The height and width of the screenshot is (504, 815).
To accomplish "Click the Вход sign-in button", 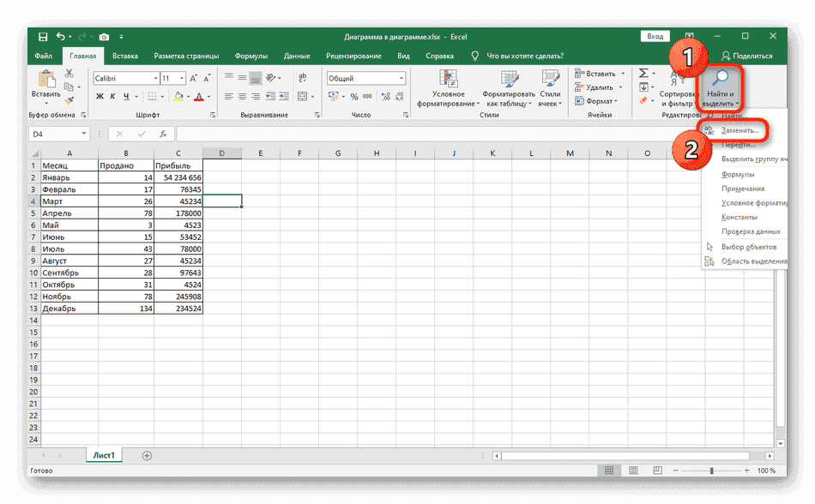I will click(x=655, y=36).
